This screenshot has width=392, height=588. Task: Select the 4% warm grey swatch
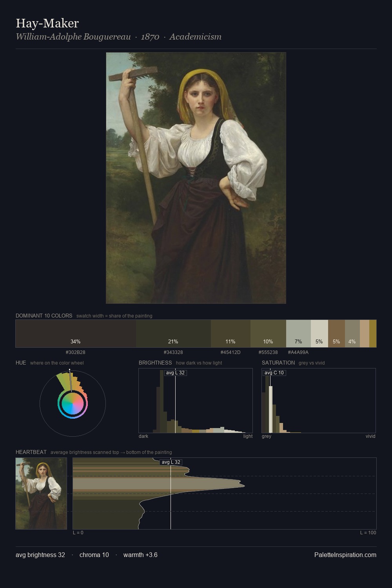tap(352, 334)
